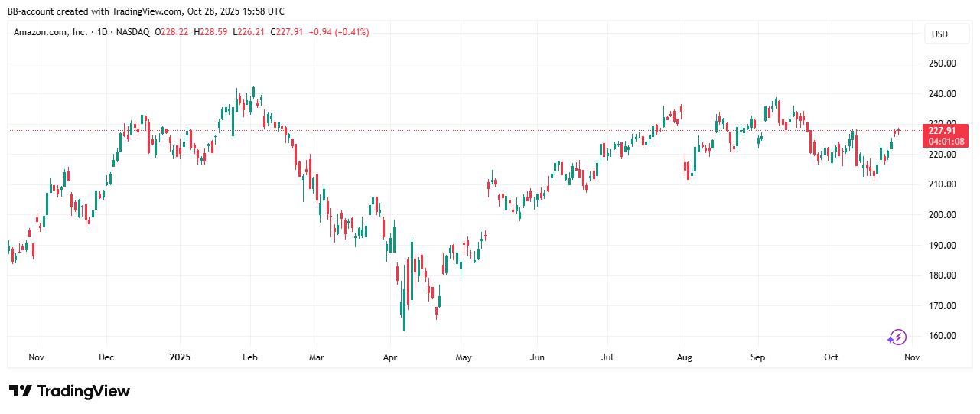Open the USD currency selector
This screenshot has height=414, width=980.
[939, 34]
